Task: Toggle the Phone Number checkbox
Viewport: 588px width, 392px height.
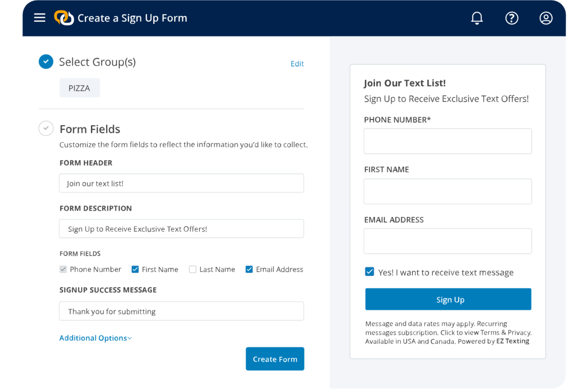Action: 63,269
